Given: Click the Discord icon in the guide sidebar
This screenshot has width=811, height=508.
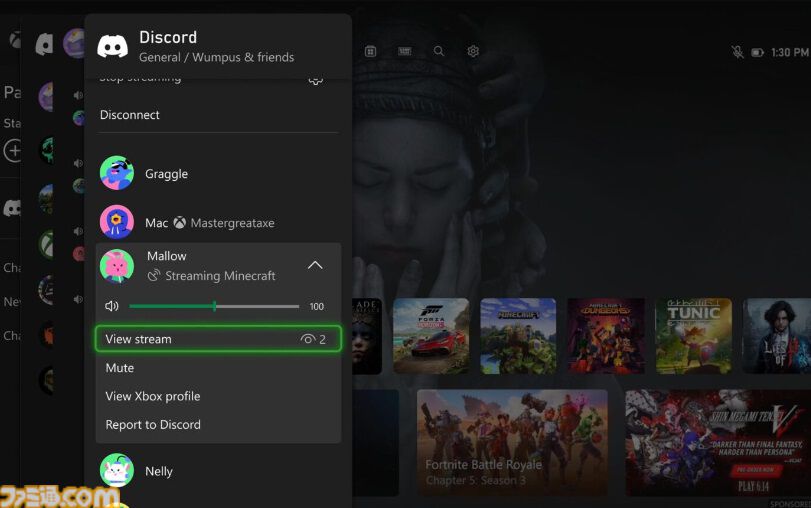Looking at the screenshot, I should point(11,208).
